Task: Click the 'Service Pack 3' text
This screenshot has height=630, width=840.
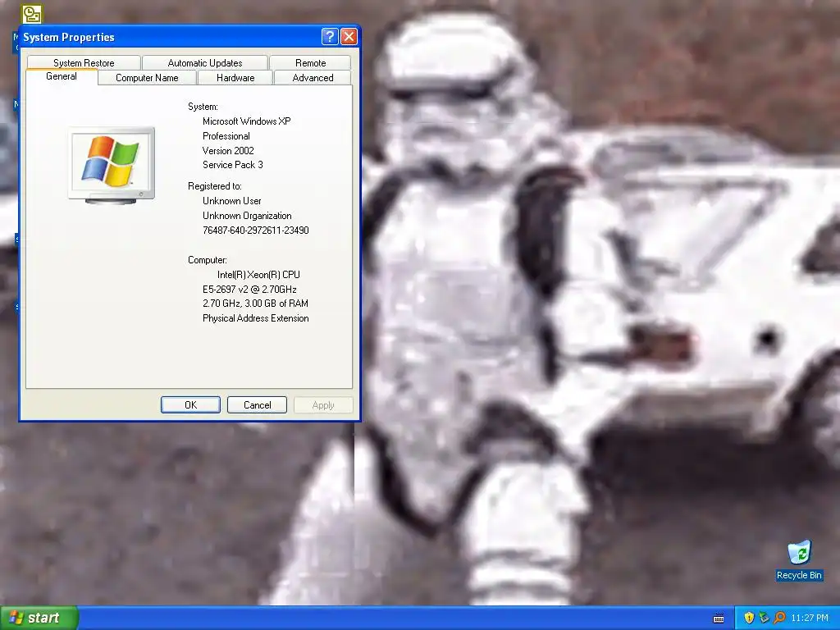Action: point(232,165)
